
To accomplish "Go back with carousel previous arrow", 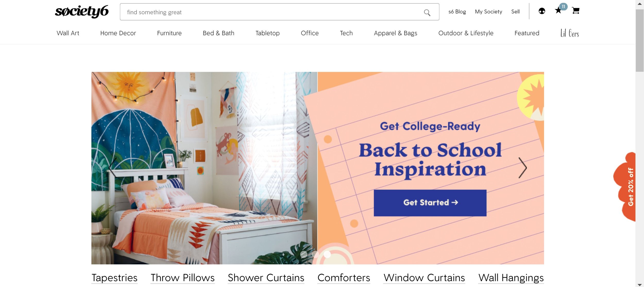I will click(x=113, y=167).
